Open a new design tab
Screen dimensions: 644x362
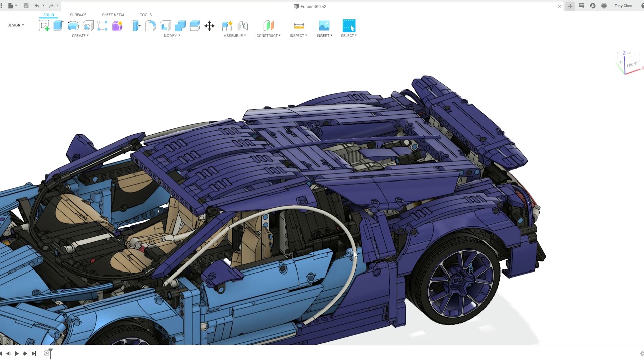[x=570, y=6]
